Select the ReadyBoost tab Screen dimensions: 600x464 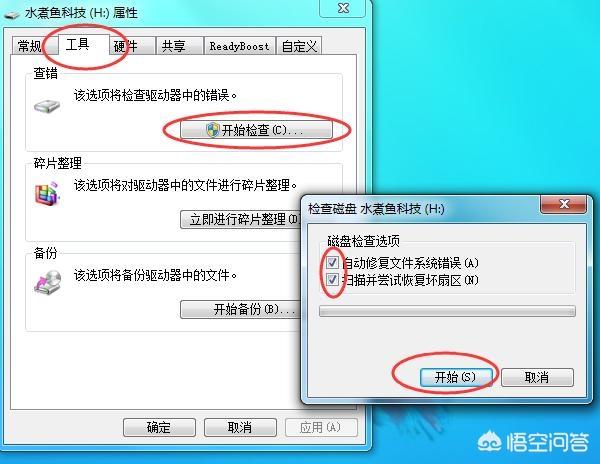point(240,46)
